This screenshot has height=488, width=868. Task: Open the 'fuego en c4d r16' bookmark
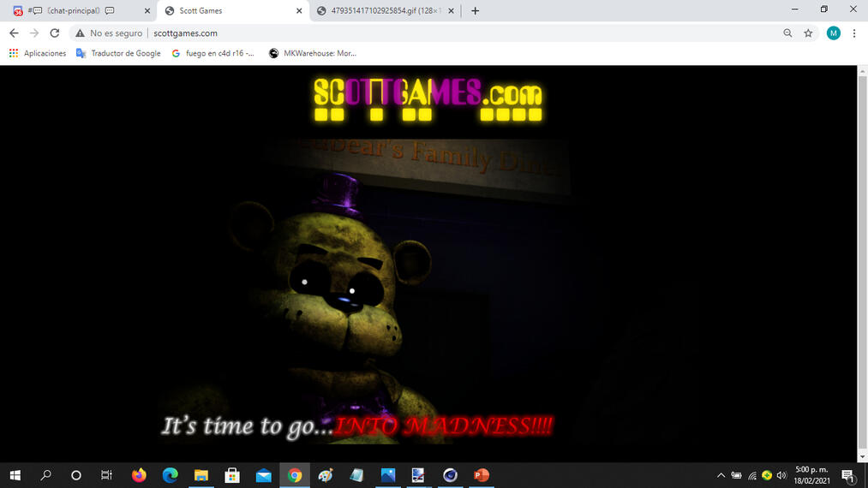[x=213, y=53]
